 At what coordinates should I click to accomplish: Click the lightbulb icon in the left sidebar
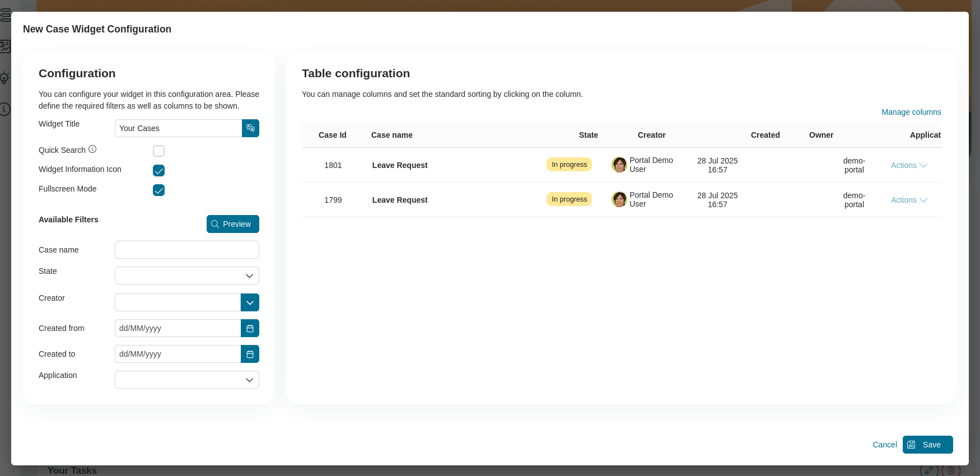pos(4,78)
